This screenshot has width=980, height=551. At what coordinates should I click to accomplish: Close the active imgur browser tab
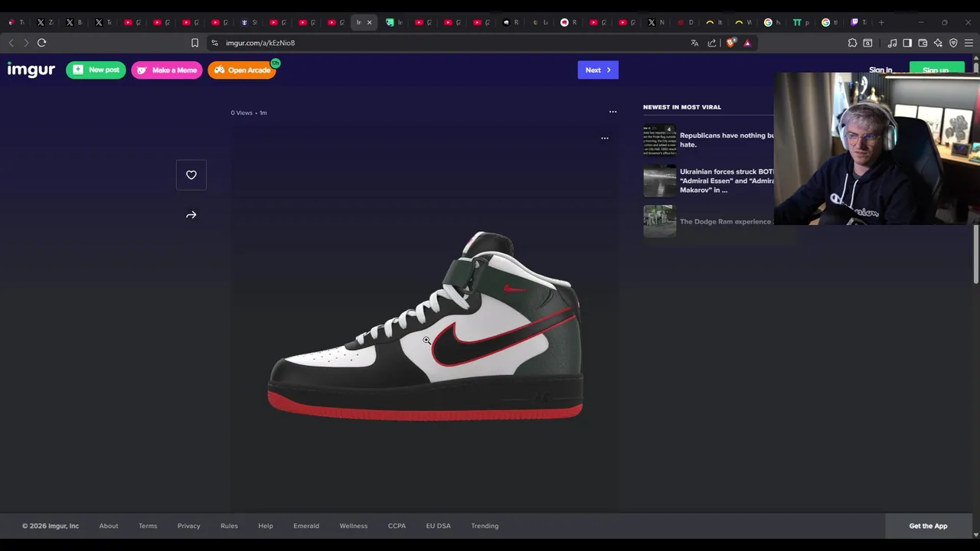click(x=369, y=22)
